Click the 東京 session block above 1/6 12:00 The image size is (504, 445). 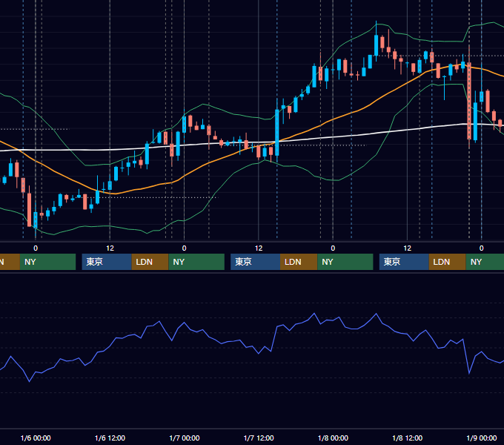tap(107, 262)
